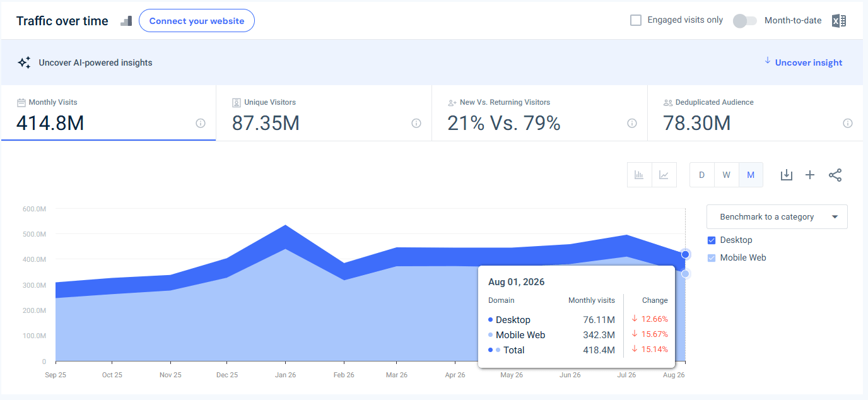Click the Traffic over time heading
This screenshot has width=868, height=400.
(62, 21)
